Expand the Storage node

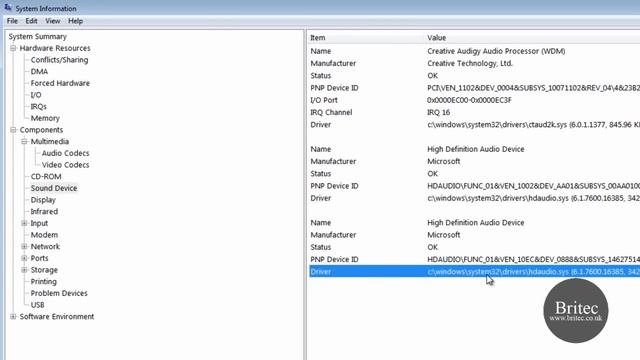click(24, 270)
